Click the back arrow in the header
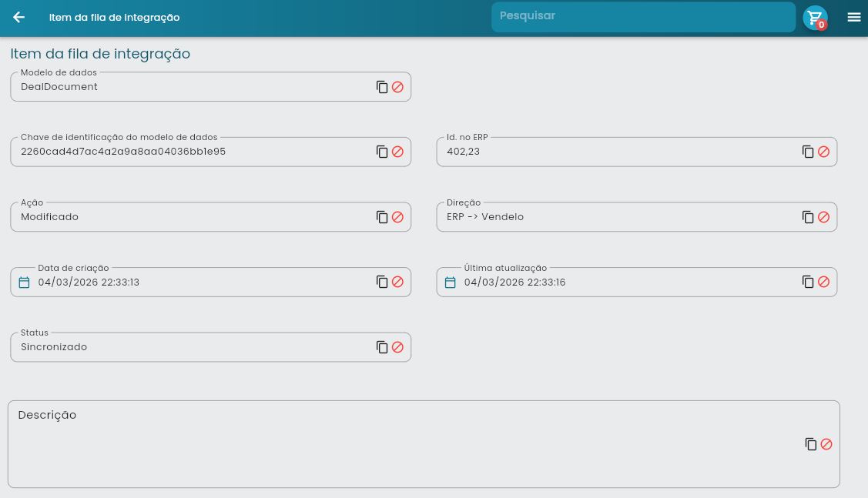 pos(19,17)
